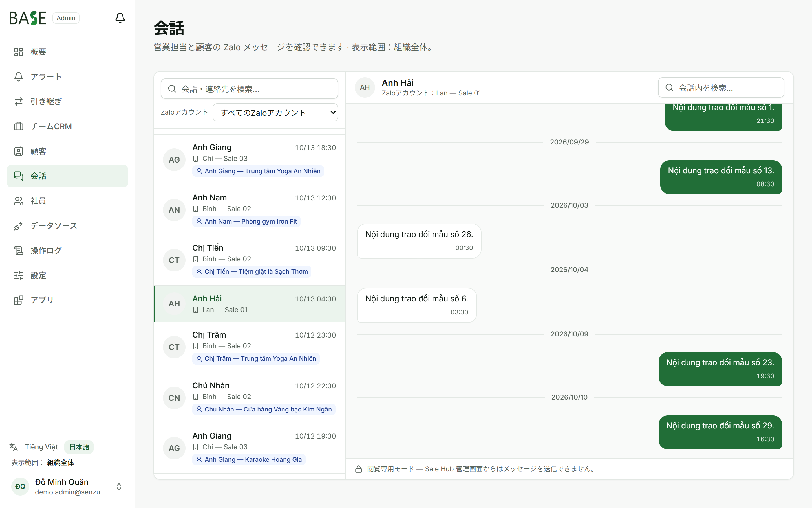Switch language to Tiếng Việt

(41, 447)
